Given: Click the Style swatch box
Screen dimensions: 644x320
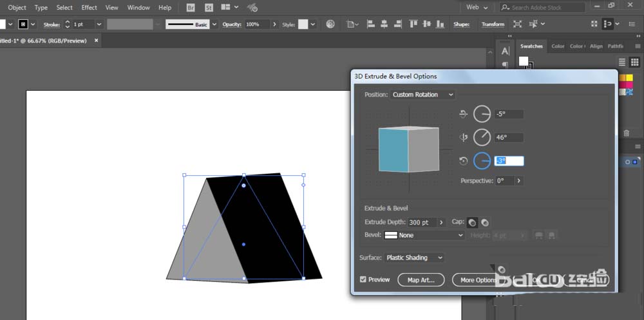Looking at the screenshot, I should [x=303, y=24].
